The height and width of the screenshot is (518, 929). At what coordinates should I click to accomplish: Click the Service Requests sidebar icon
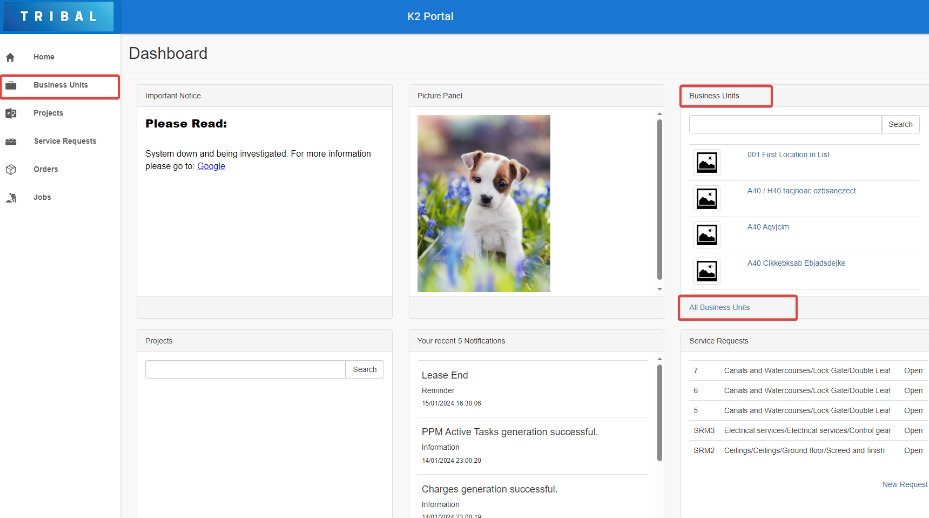point(11,141)
